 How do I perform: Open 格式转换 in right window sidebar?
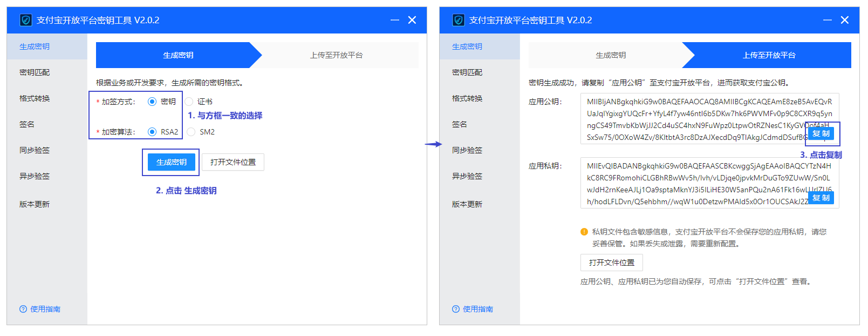pos(480,98)
